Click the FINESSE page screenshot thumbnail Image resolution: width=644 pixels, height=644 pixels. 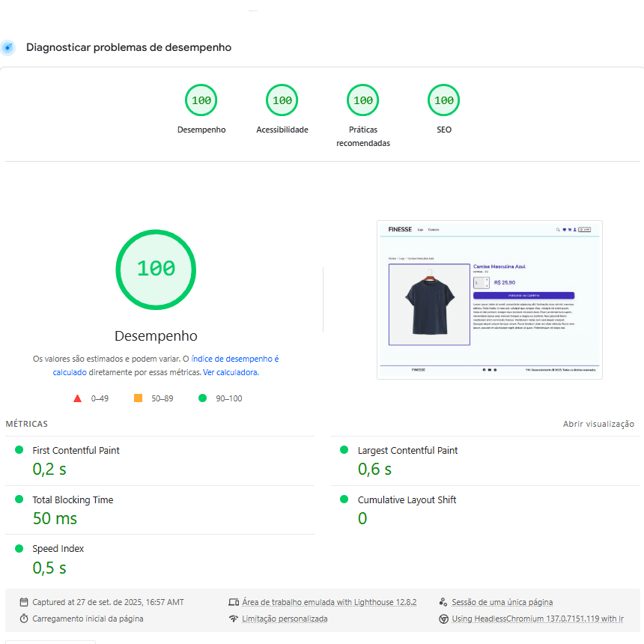pos(489,300)
